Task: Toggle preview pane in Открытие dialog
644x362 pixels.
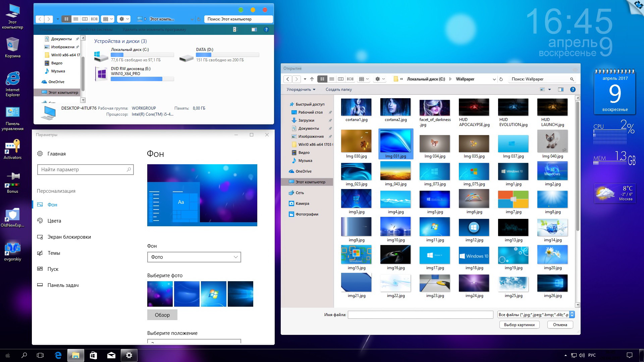Action: click(561, 89)
